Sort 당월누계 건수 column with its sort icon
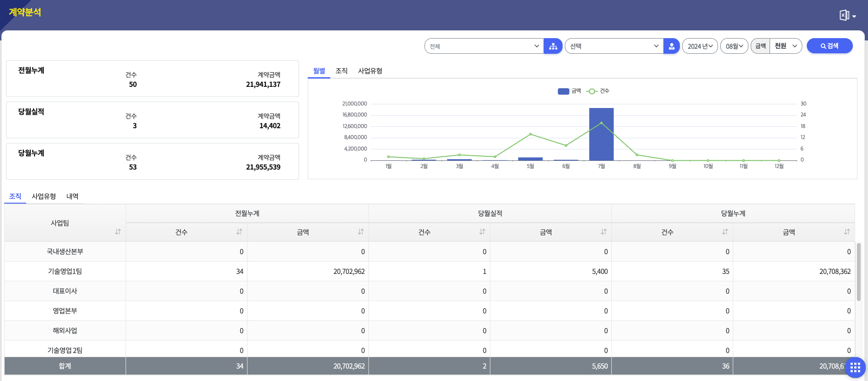 pyautogui.click(x=725, y=232)
